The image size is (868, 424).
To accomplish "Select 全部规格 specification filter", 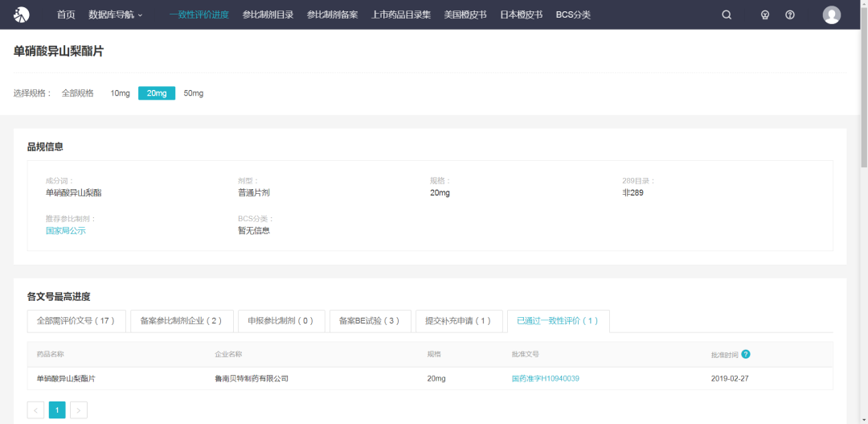I will [77, 93].
